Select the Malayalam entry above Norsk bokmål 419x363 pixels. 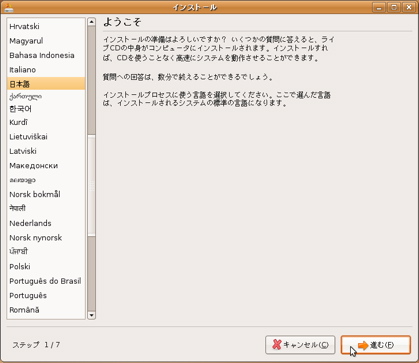(x=46, y=180)
